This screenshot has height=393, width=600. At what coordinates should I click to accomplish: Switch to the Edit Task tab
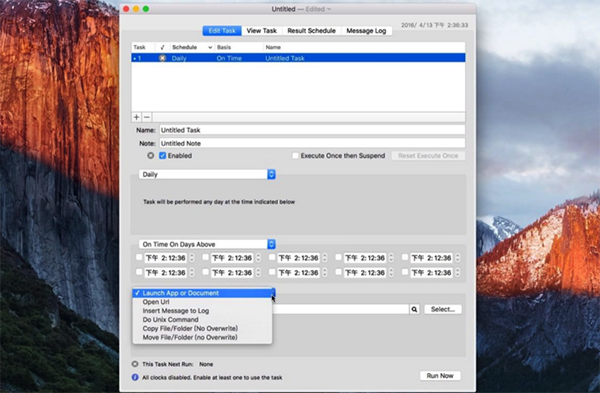[x=222, y=31]
